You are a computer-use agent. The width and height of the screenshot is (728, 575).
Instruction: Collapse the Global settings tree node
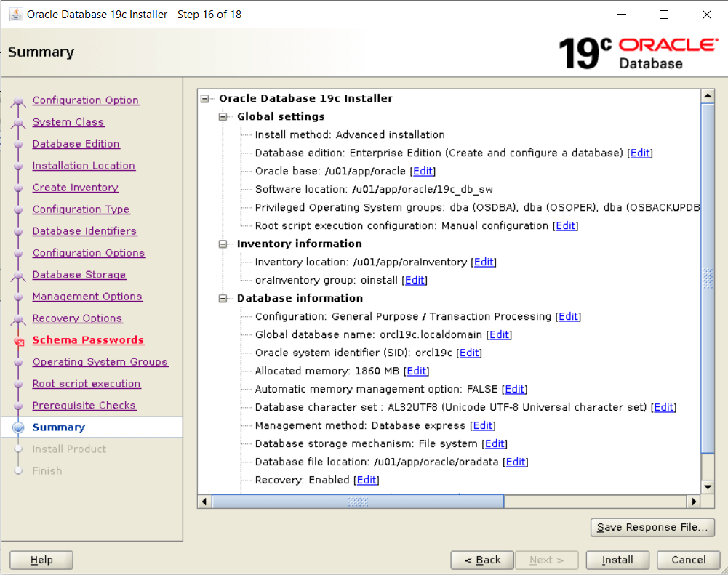[x=223, y=117]
